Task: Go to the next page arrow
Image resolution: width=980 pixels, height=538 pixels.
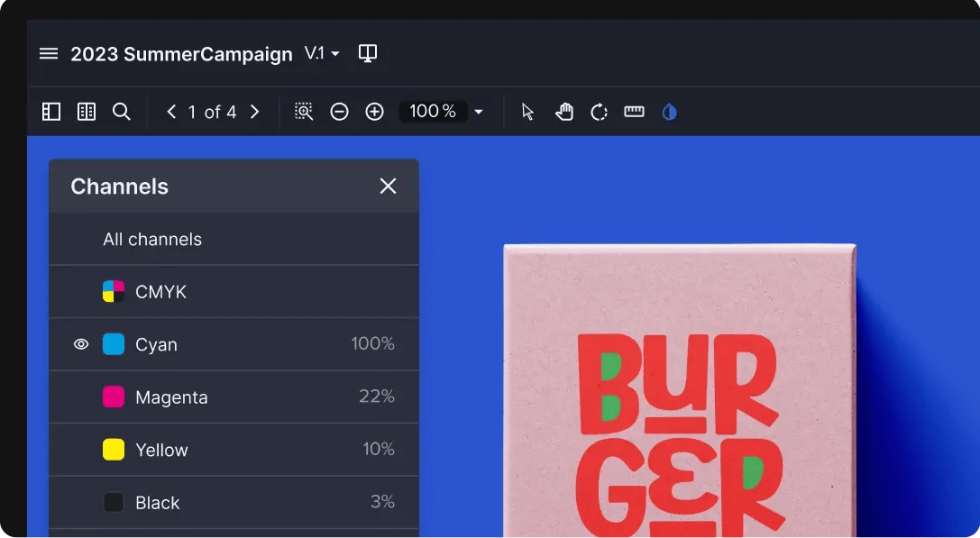Action: click(254, 112)
